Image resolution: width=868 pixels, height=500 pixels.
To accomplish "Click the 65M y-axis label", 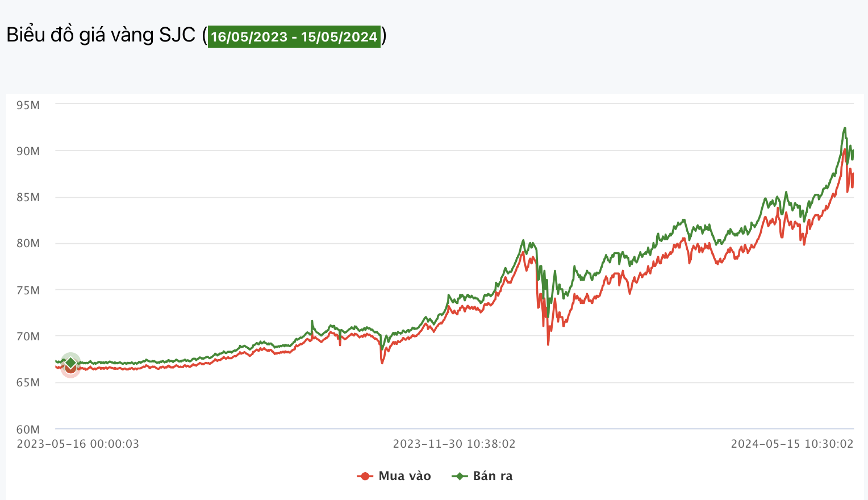I will (x=28, y=382).
